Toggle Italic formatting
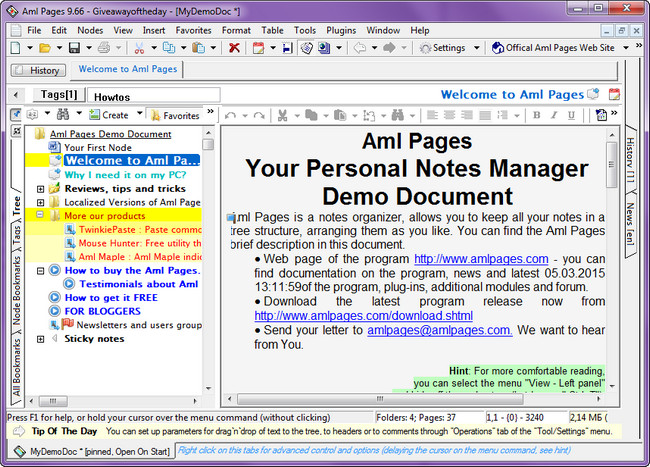 [x=554, y=115]
